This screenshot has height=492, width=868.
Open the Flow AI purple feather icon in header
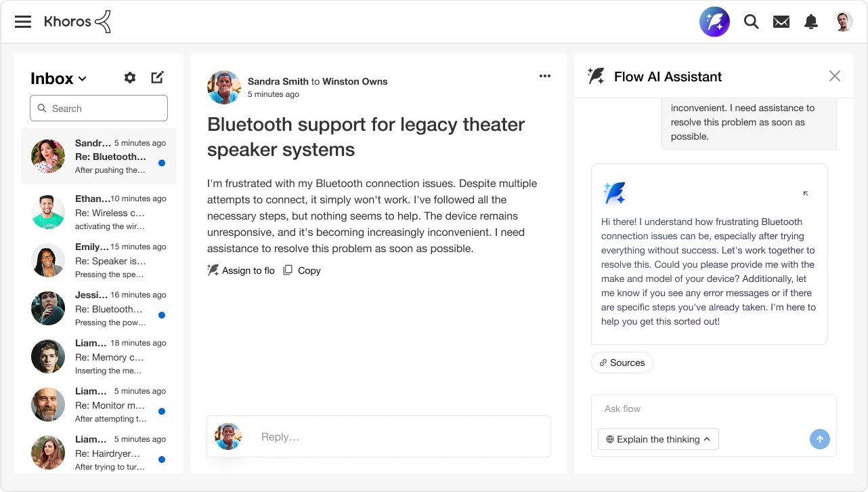(x=714, y=22)
